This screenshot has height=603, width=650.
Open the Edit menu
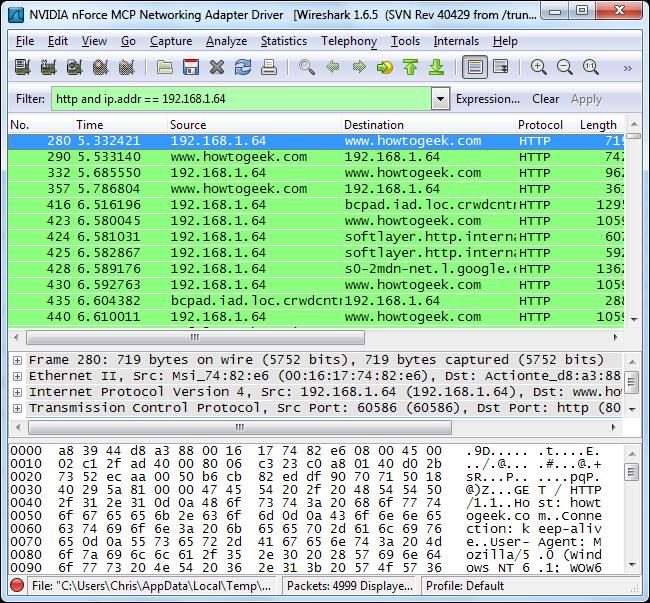(x=58, y=41)
